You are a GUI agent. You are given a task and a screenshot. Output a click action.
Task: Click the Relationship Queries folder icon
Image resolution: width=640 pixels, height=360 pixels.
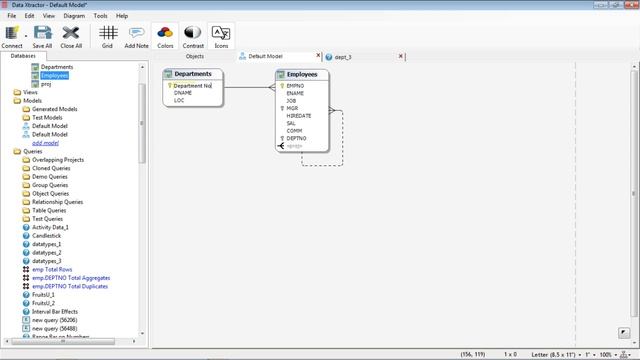(x=26, y=202)
